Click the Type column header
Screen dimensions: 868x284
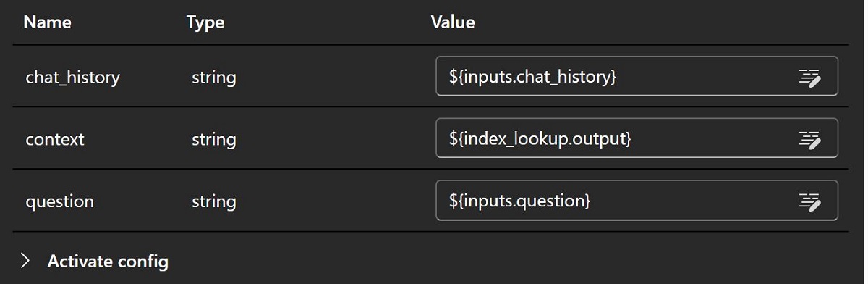[205, 22]
